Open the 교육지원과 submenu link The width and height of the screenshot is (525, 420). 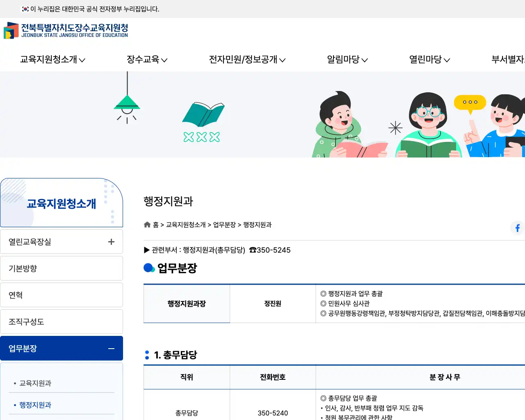35,383
